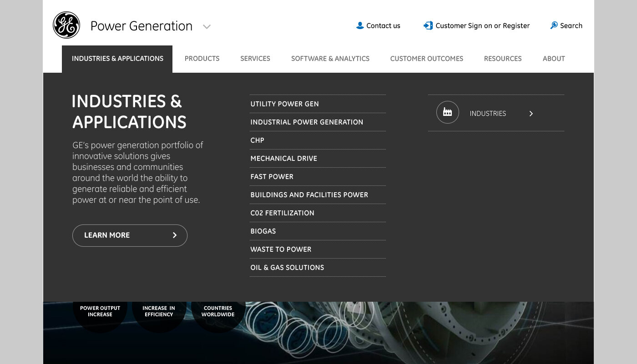
Task: Click the sign-on arrow icon
Action: pos(428,25)
